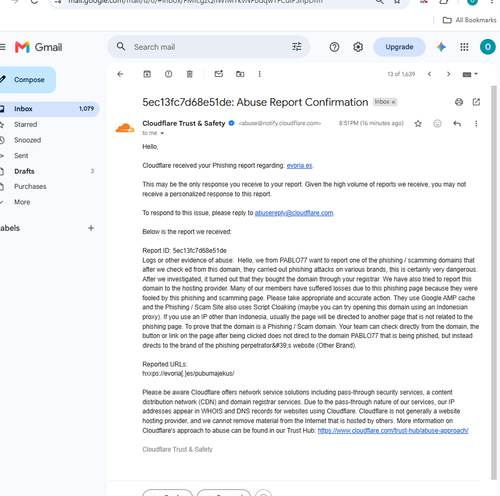Remove the Inbox label from email
Viewport: 500px width, 496px height.
[393, 102]
